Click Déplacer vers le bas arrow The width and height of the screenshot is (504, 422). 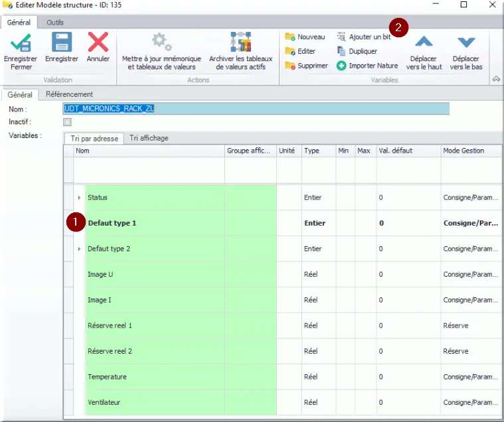pyautogui.click(x=466, y=42)
